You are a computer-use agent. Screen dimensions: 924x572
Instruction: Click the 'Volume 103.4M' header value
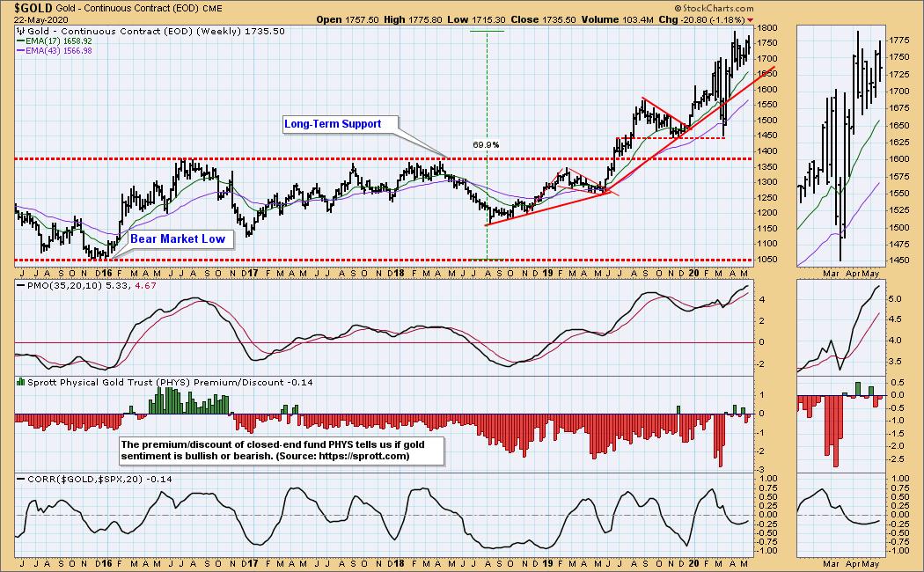click(617, 19)
